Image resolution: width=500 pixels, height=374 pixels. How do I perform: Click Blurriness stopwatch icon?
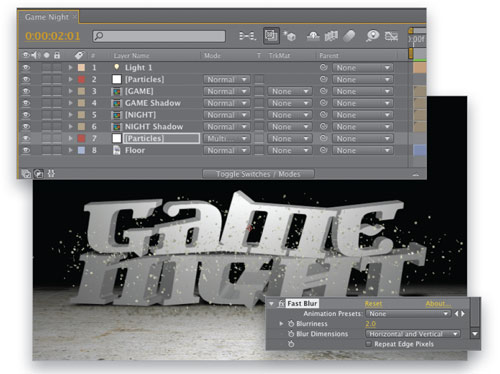point(291,324)
